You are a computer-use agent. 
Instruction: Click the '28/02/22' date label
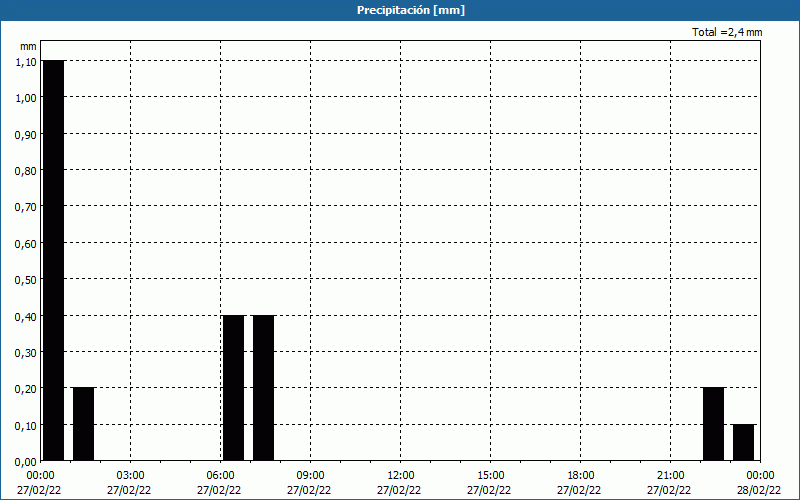click(x=759, y=490)
